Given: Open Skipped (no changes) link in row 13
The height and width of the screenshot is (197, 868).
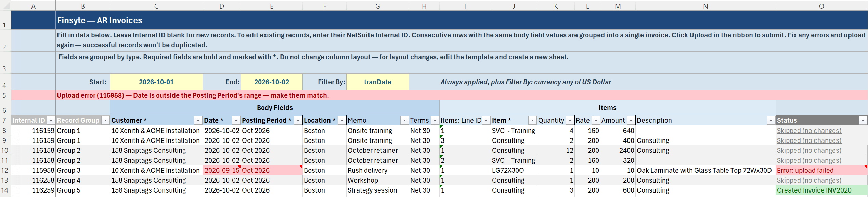Looking at the screenshot, I should coord(809,180).
